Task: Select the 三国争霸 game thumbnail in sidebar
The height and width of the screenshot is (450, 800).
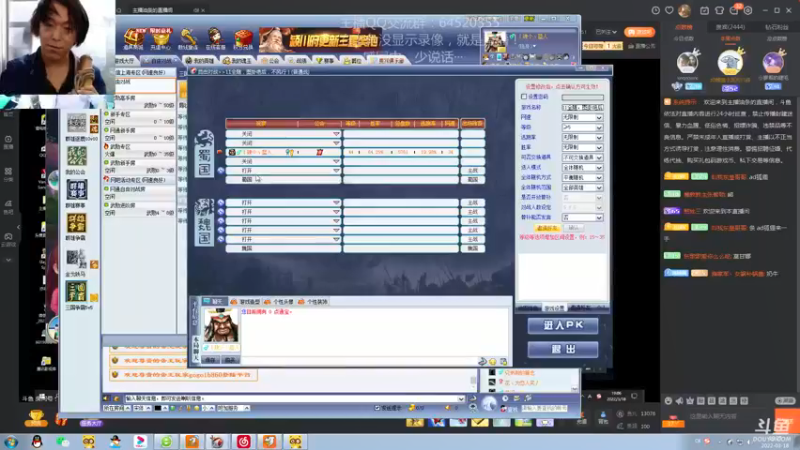Action: (77, 291)
